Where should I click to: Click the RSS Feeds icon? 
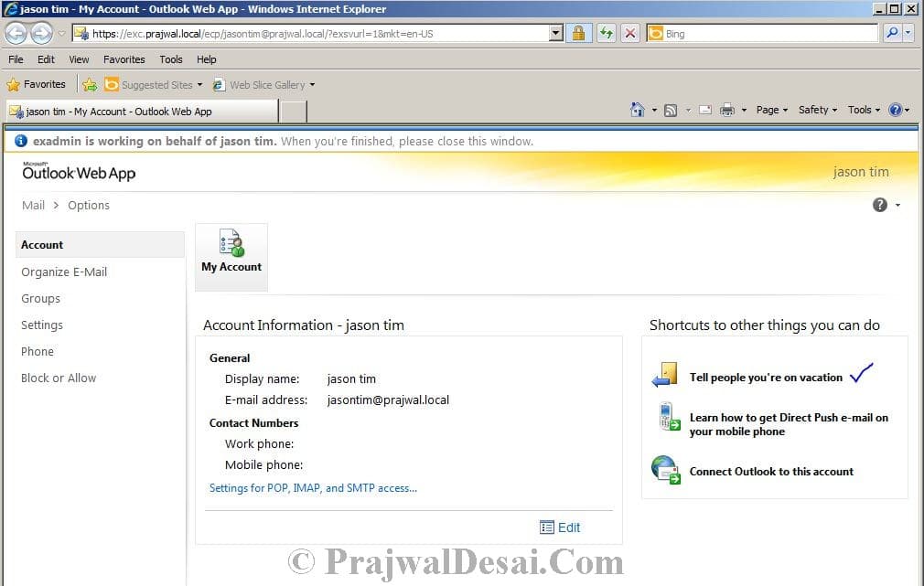pyautogui.click(x=671, y=110)
